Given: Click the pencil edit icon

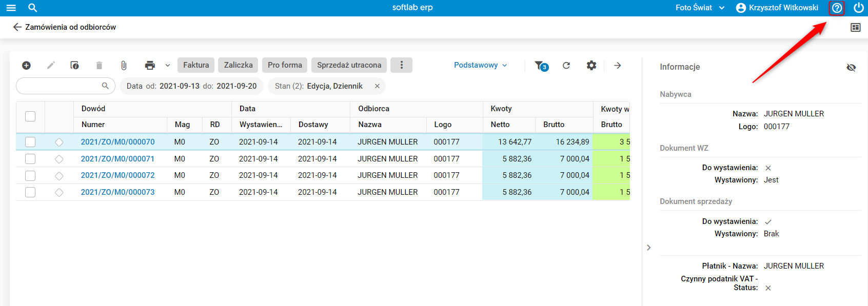Looking at the screenshot, I should click(x=51, y=65).
